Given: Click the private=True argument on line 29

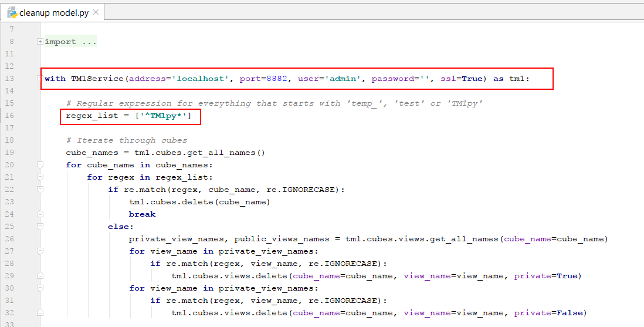Looking at the screenshot, I should point(546,276).
